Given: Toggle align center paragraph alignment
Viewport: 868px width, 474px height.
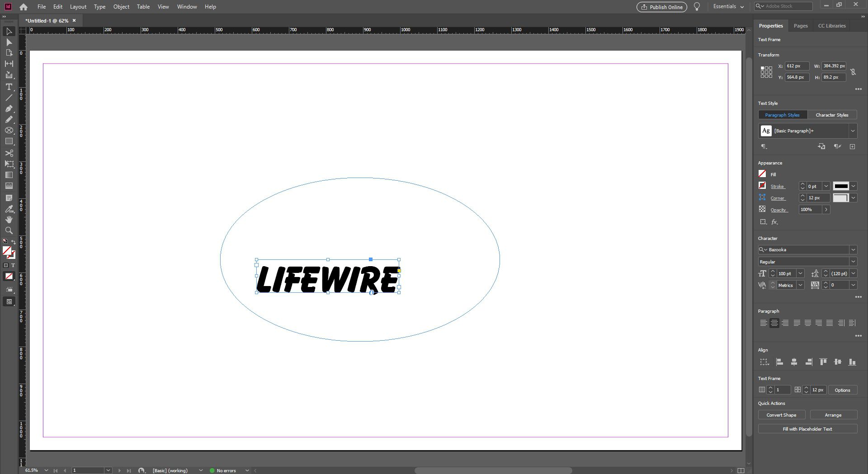Looking at the screenshot, I should pos(774,323).
